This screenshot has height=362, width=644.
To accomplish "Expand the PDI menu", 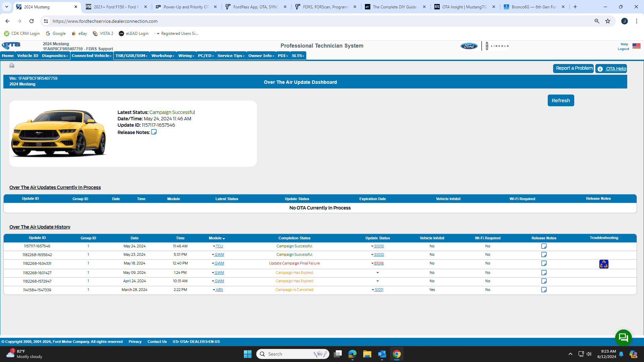I will click(283, 56).
